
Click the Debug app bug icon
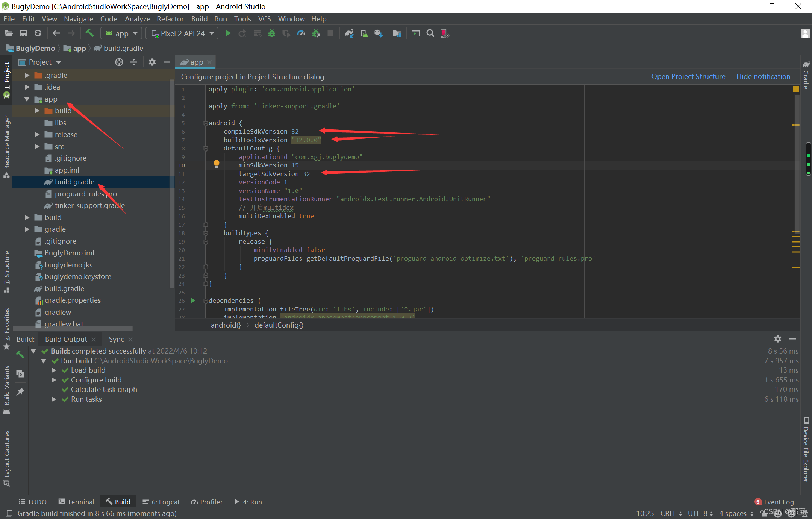[272, 33]
